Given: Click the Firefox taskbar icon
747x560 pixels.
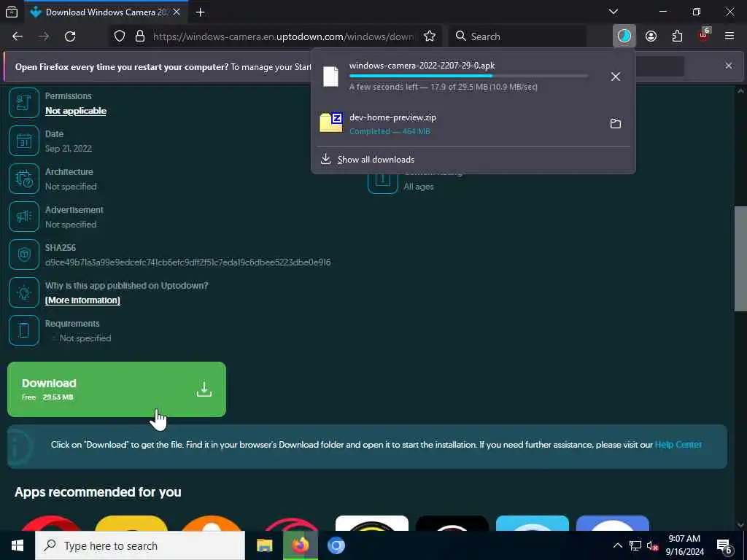Looking at the screenshot, I should pos(300,545).
